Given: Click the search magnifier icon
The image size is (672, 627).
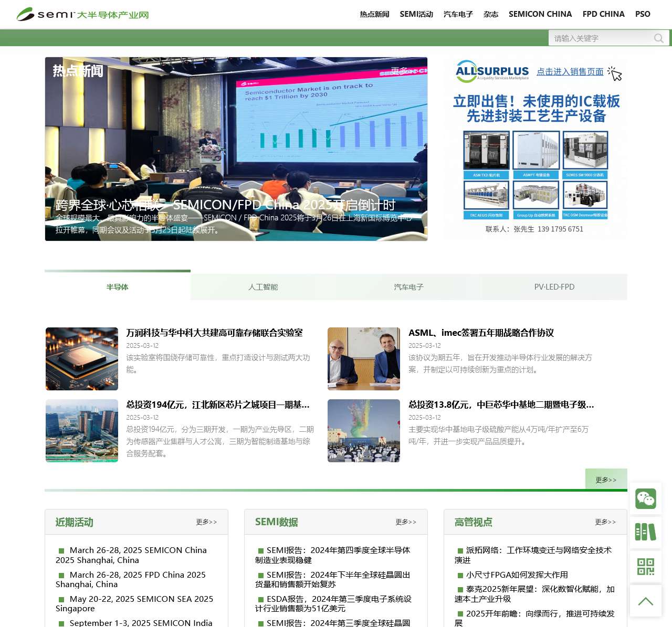Looking at the screenshot, I should coord(659,38).
